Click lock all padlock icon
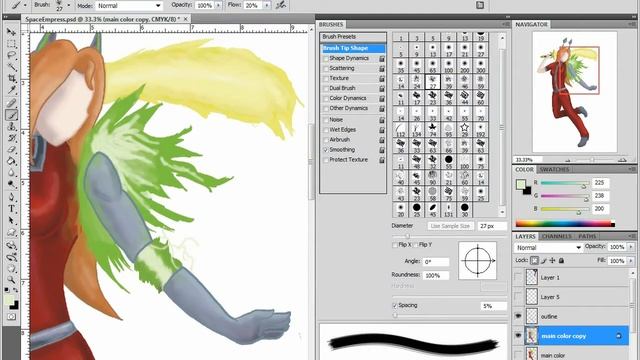640x360 pixels. (562, 260)
